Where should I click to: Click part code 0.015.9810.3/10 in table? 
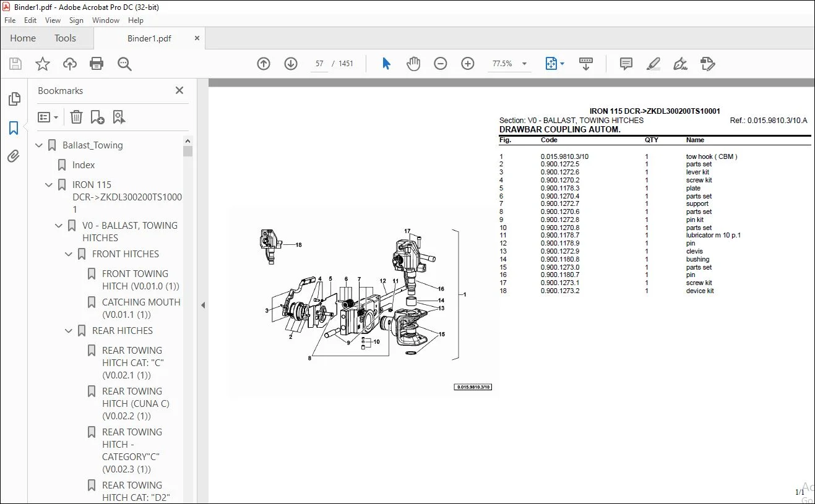click(x=564, y=157)
